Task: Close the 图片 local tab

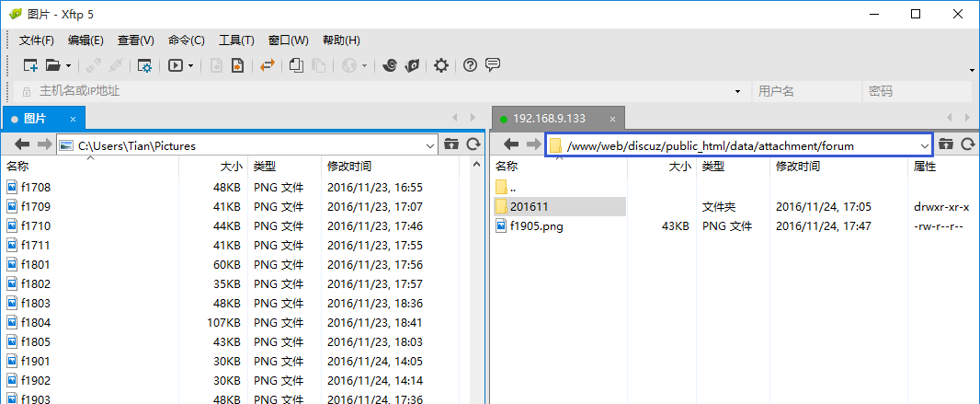Action: pyautogui.click(x=73, y=119)
